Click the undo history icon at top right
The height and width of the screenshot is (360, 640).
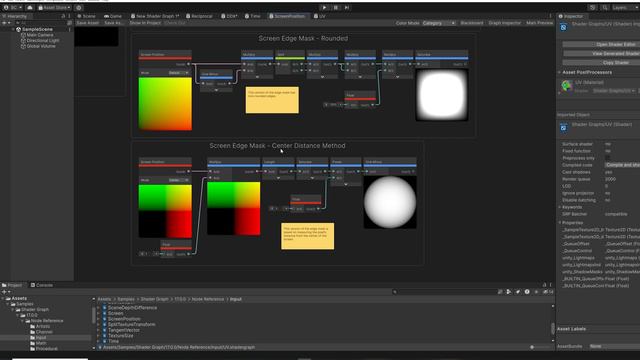pyautogui.click(x=593, y=7)
